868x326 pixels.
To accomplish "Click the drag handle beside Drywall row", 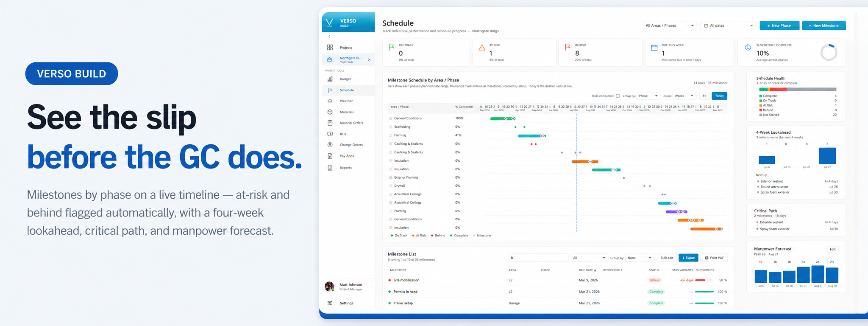I will tap(390, 186).
